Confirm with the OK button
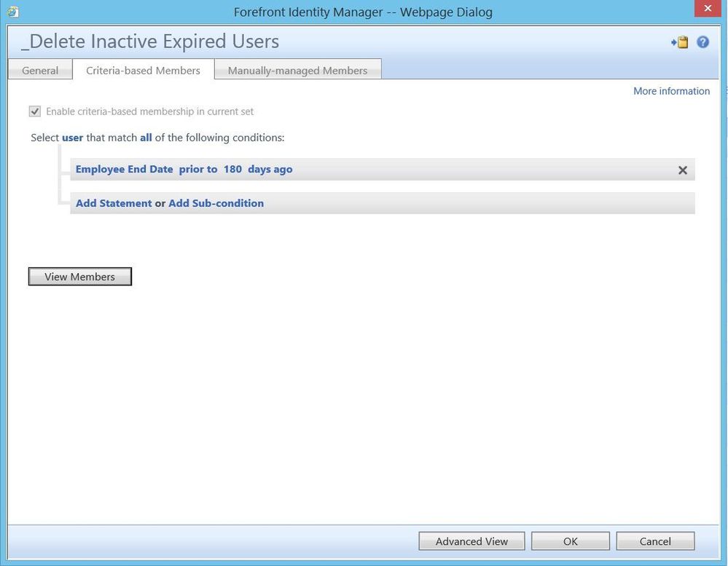 571,541
